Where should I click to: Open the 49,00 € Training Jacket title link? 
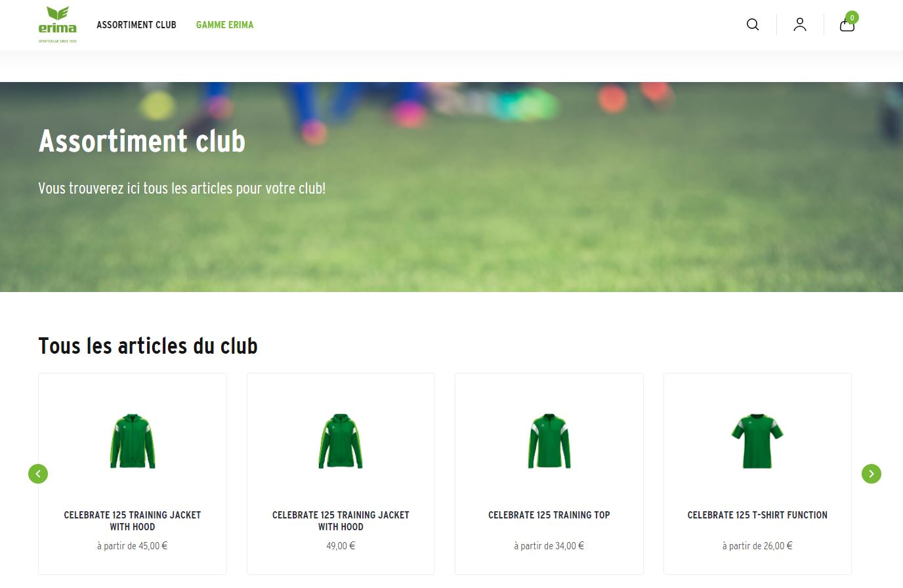(x=341, y=521)
